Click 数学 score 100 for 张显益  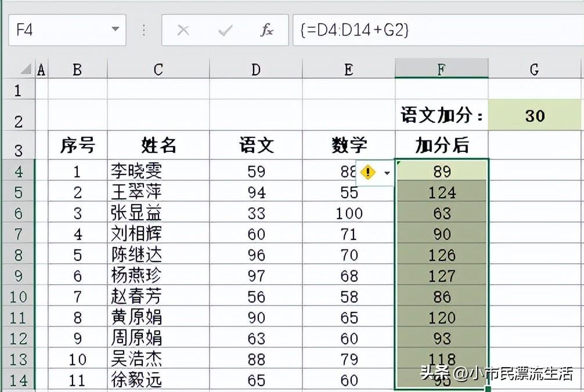coord(349,212)
